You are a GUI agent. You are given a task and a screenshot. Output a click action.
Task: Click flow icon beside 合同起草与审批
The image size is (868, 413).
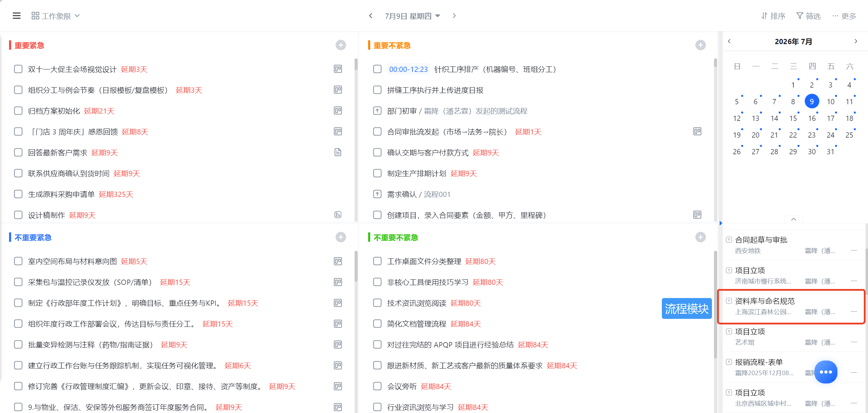[729, 240]
